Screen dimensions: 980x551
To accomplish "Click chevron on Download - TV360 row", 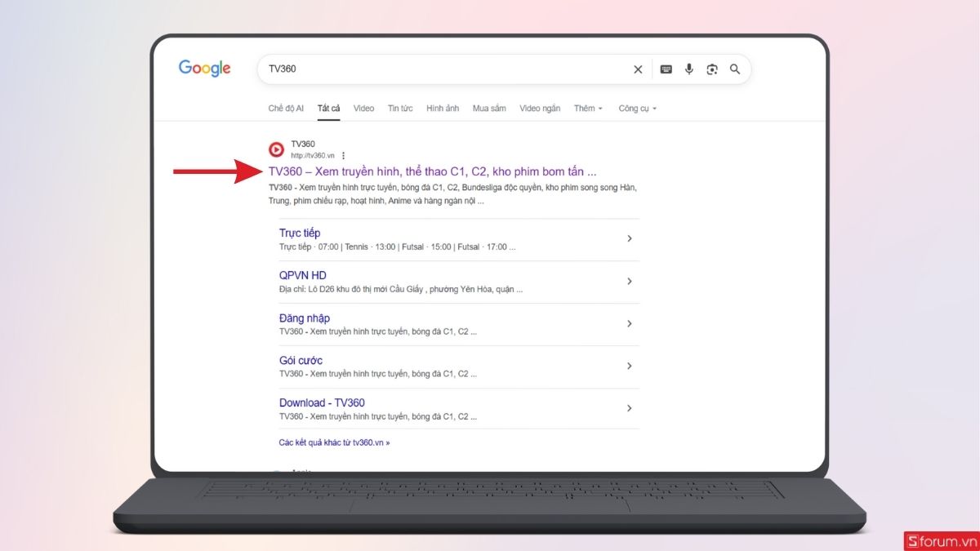I will 630,408.
